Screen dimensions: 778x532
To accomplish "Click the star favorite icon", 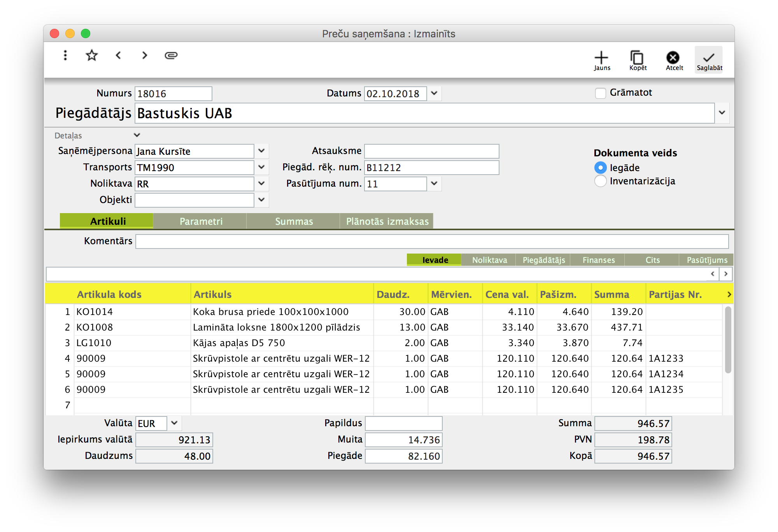I will point(92,55).
